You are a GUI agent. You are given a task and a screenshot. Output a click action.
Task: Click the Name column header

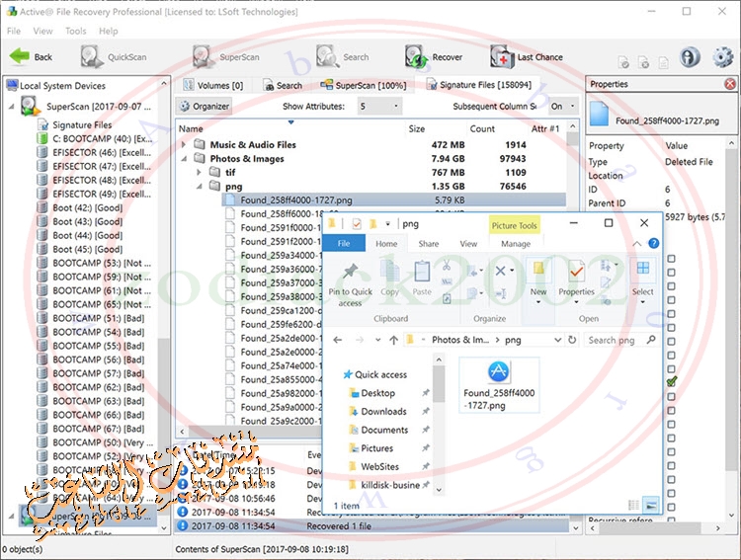click(191, 128)
